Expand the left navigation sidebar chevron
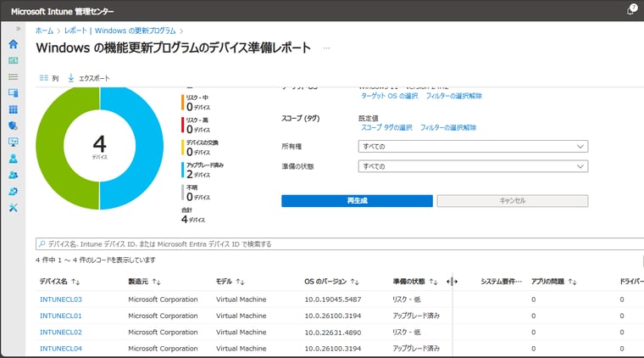This screenshot has width=644, height=358. (18, 29)
